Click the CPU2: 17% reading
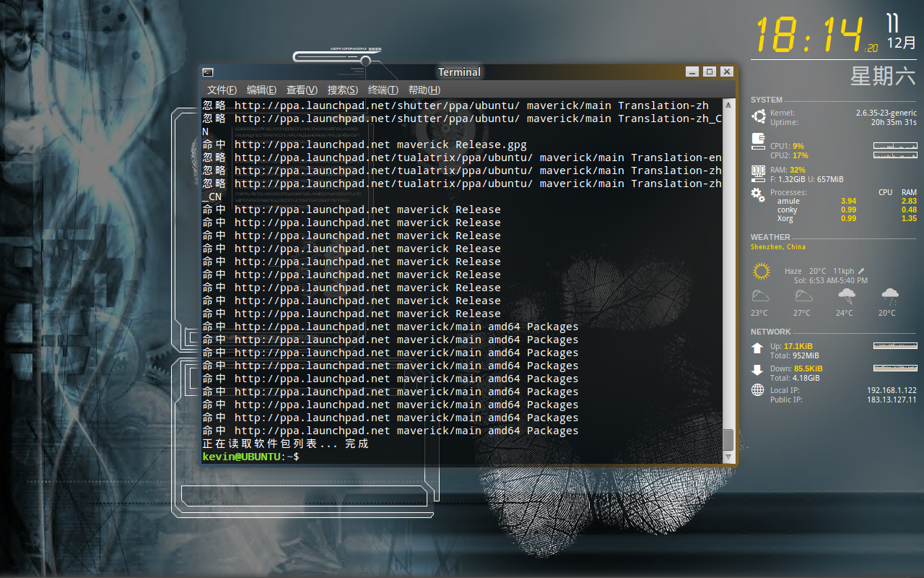 (789, 155)
